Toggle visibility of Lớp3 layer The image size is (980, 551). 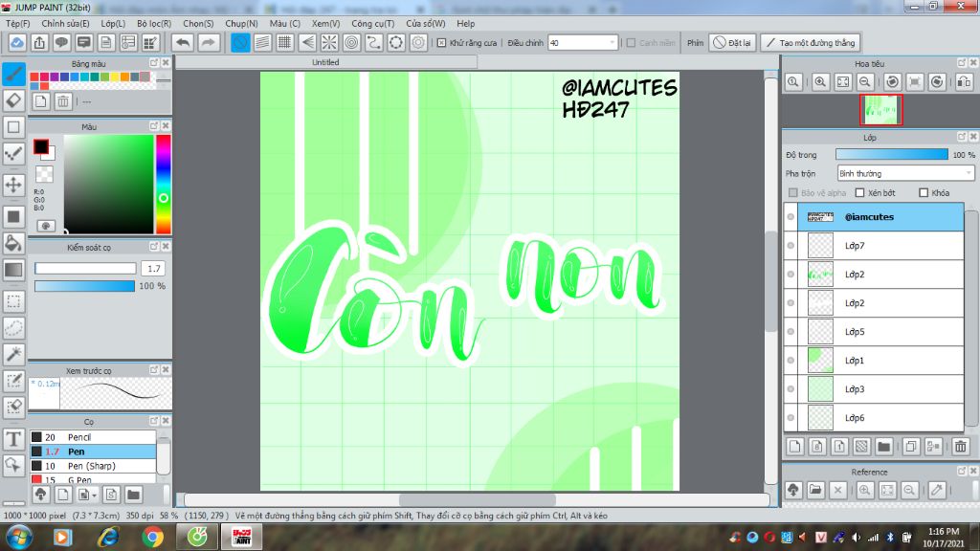point(791,389)
